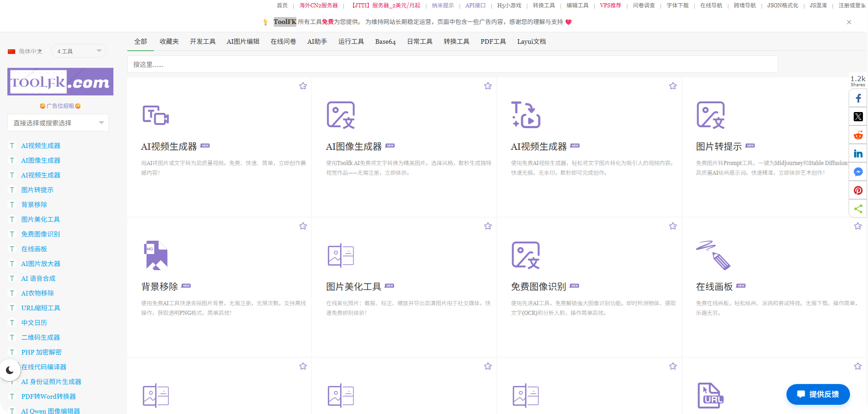
Task: Star the 背景移除 card
Action: [x=303, y=226]
